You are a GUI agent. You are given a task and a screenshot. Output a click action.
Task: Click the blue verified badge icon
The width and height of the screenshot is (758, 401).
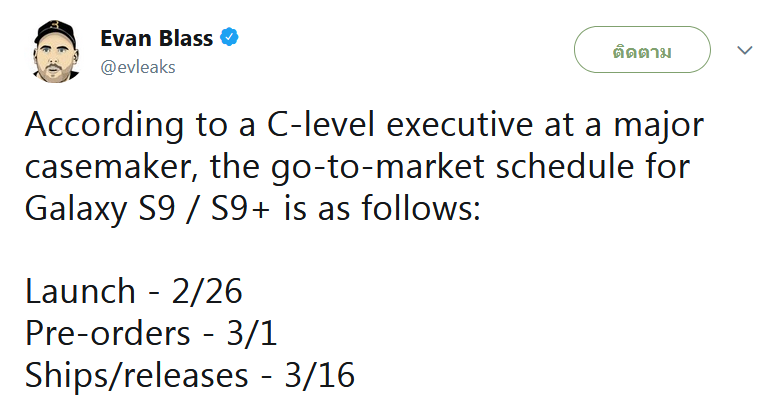tap(229, 37)
